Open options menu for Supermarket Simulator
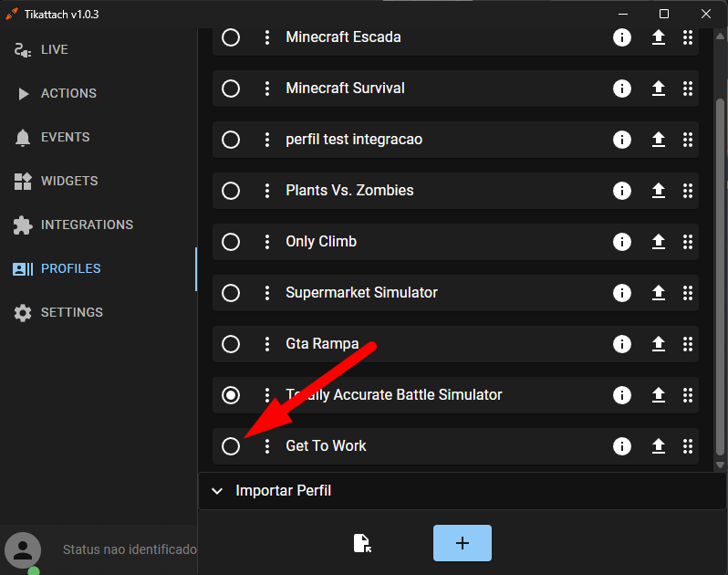The image size is (728, 575). [267, 293]
